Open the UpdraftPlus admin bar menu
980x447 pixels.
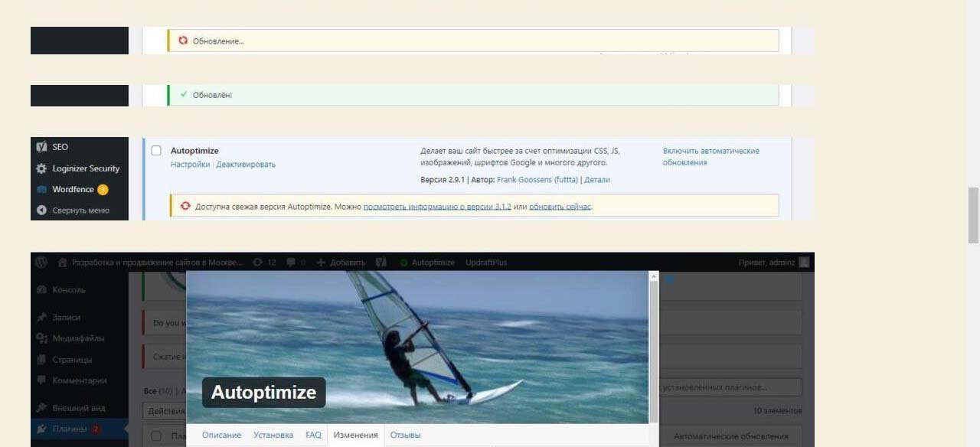tap(486, 262)
